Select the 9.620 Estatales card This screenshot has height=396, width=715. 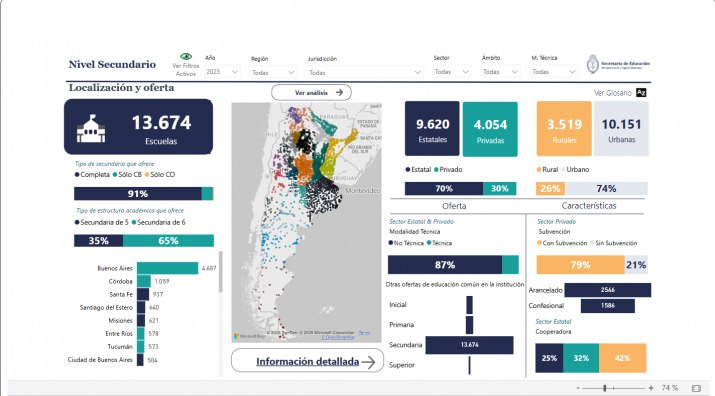(432, 129)
